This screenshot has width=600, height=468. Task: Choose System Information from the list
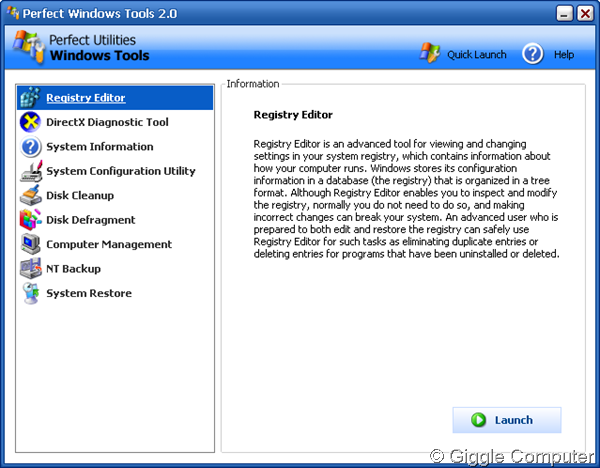[x=115, y=147]
